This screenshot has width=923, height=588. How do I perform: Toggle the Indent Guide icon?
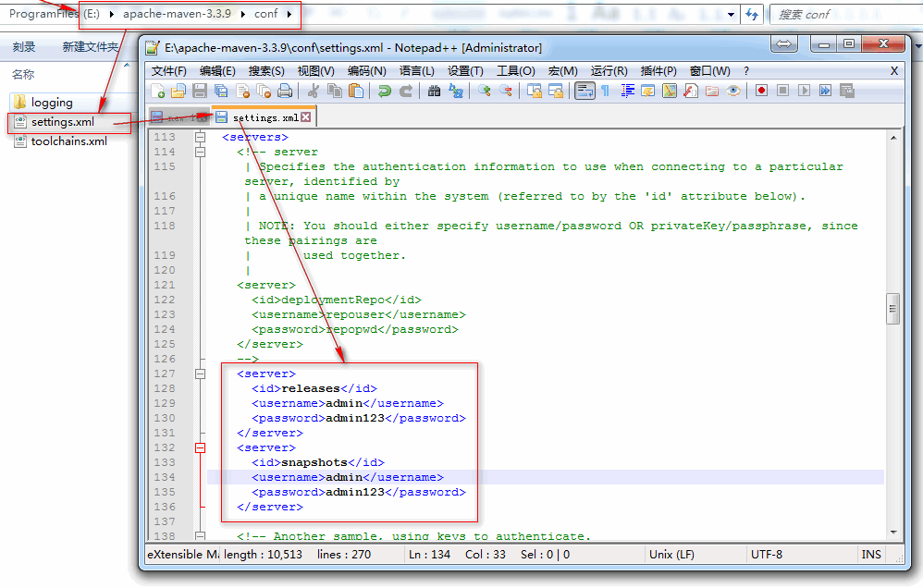[x=627, y=91]
